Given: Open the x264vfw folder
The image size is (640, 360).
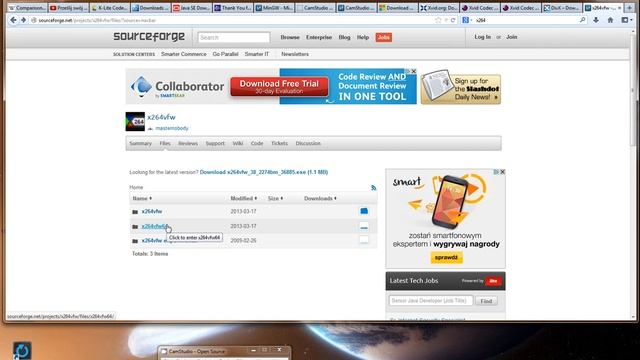Looking at the screenshot, I should (x=152, y=211).
